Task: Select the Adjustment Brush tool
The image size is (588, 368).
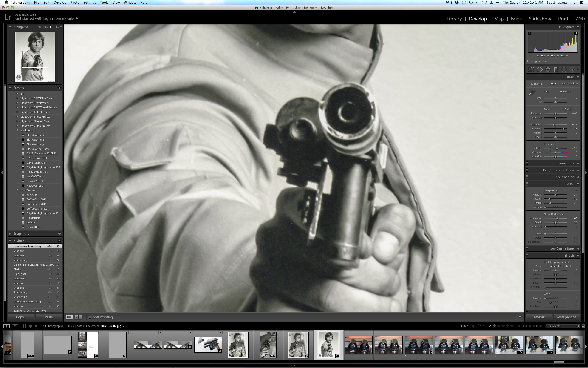Action: (x=574, y=70)
